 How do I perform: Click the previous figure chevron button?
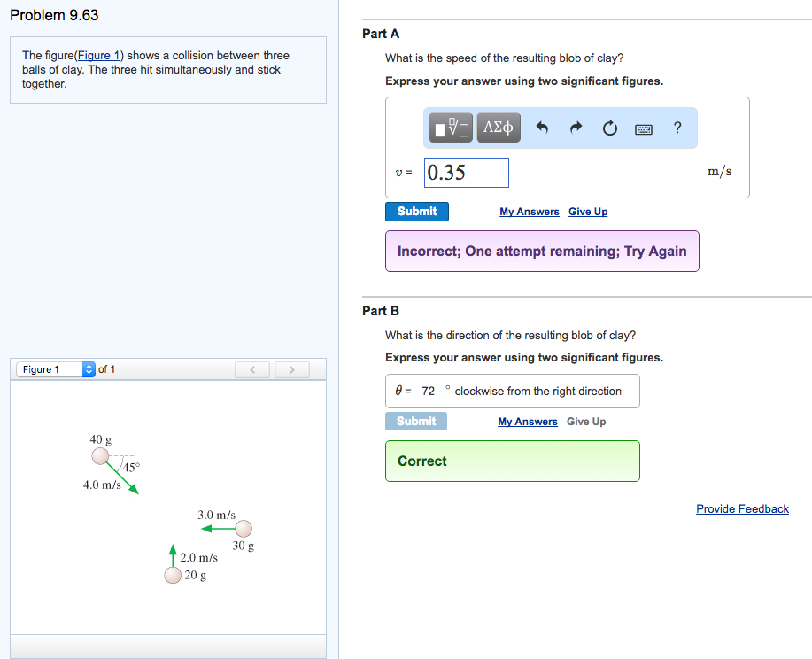251,368
